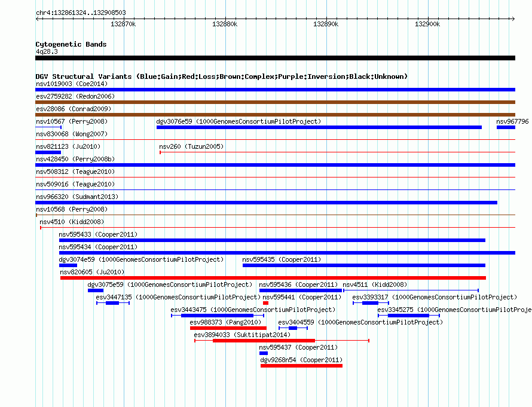Click the nsv595441 small red bar

coord(265,303)
